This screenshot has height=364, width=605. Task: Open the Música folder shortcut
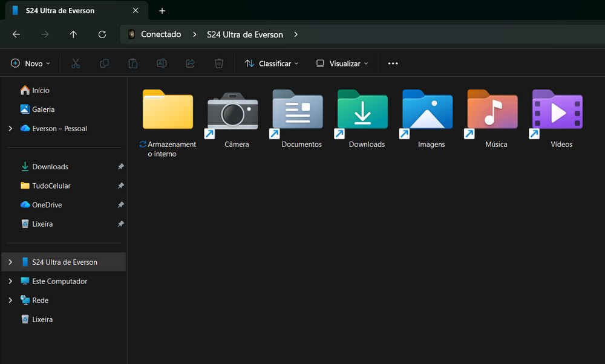(492, 114)
